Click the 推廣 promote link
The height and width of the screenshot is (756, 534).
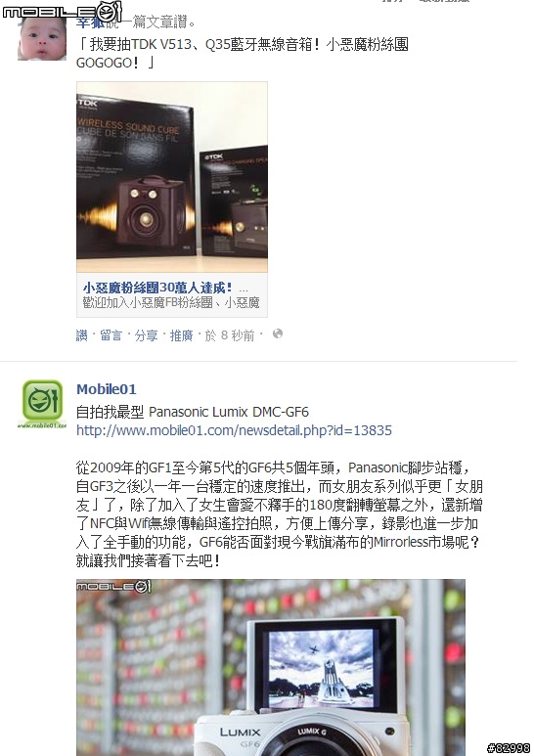[x=181, y=335]
